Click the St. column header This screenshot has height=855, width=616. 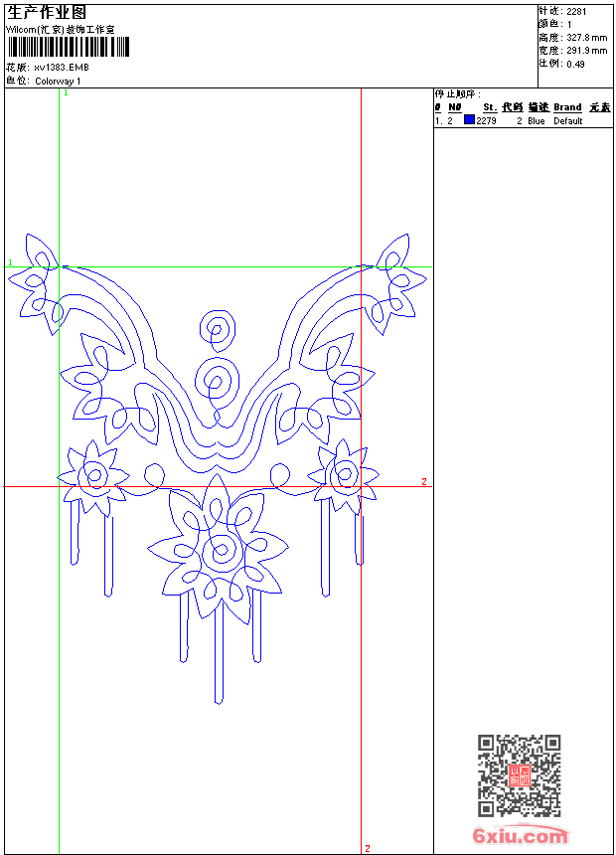490,107
